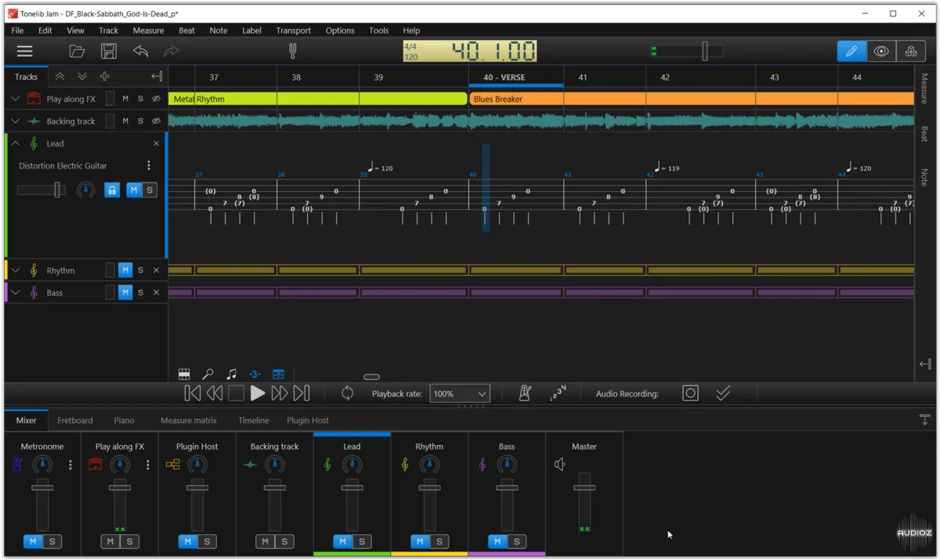940x560 pixels.
Task: Open Distortion Electric Guitar options menu
Action: pos(149,165)
